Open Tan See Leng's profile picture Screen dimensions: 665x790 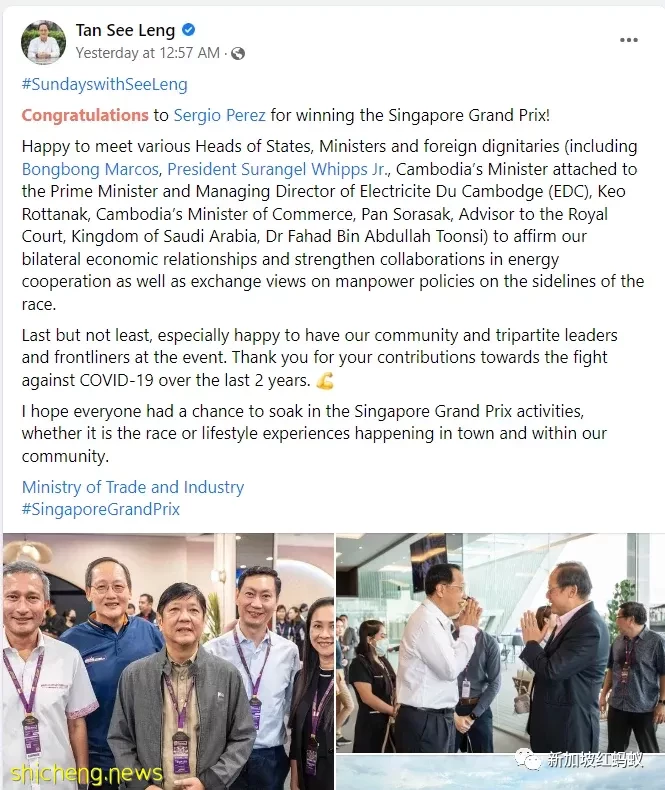[43, 42]
